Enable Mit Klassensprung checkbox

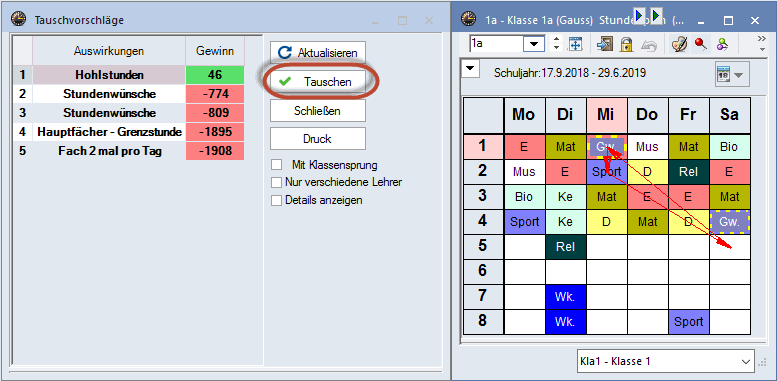277,164
